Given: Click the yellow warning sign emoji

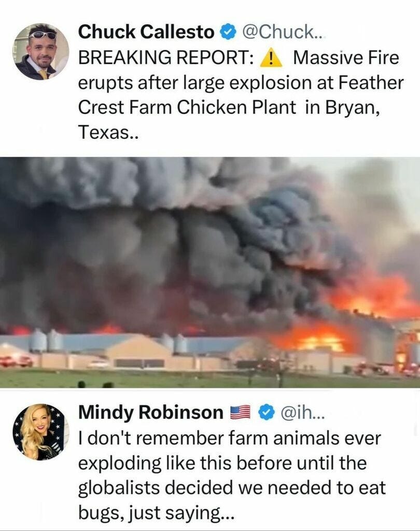Looking at the screenshot, I should pyautogui.click(x=271, y=58).
